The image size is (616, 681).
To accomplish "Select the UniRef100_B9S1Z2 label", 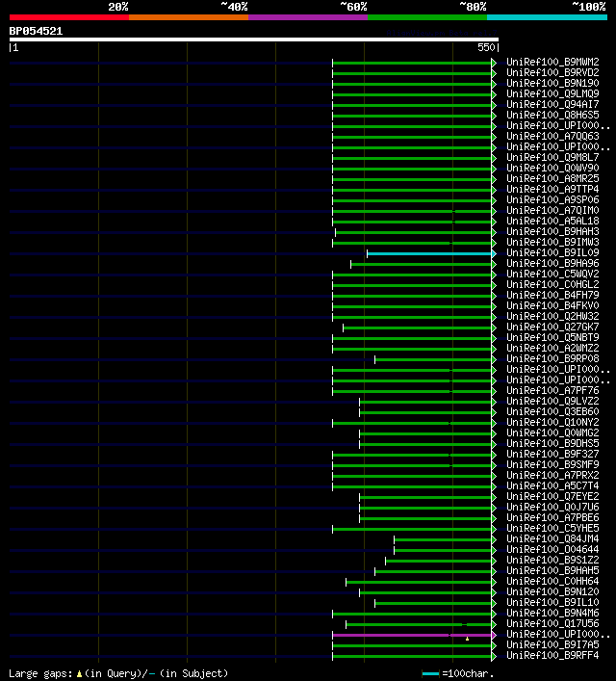I will coord(552,560).
